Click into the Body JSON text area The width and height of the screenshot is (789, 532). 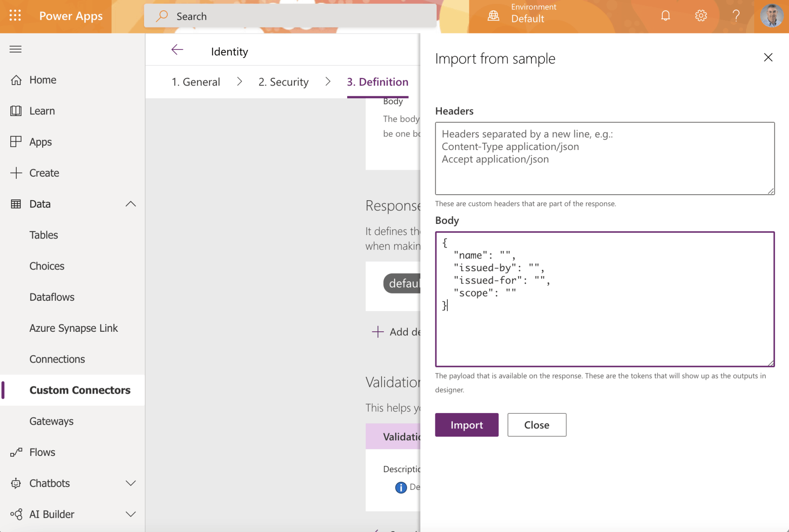605,299
